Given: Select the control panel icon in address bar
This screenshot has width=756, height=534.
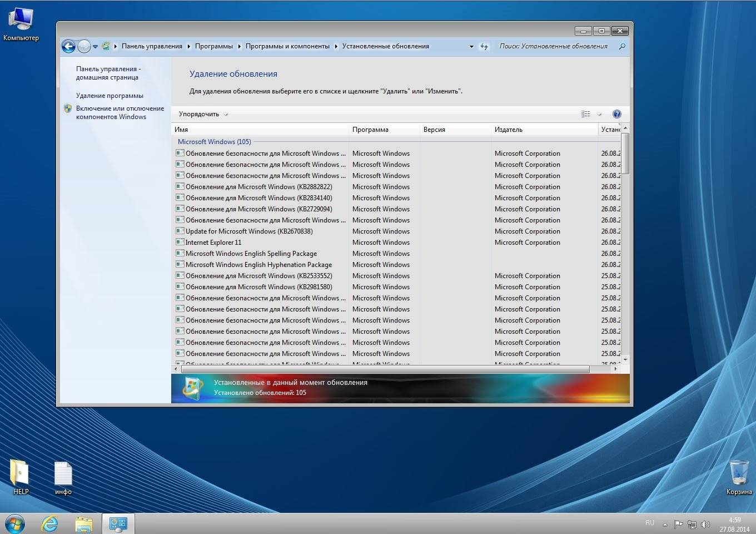Looking at the screenshot, I should pyautogui.click(x=106, y=46).
